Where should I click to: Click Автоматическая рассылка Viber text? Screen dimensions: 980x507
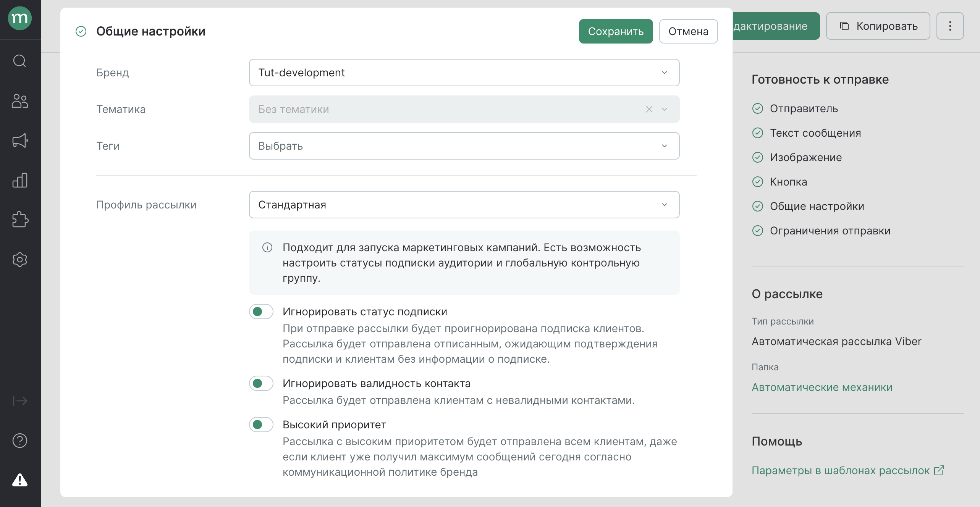click(x=836, y=341)
